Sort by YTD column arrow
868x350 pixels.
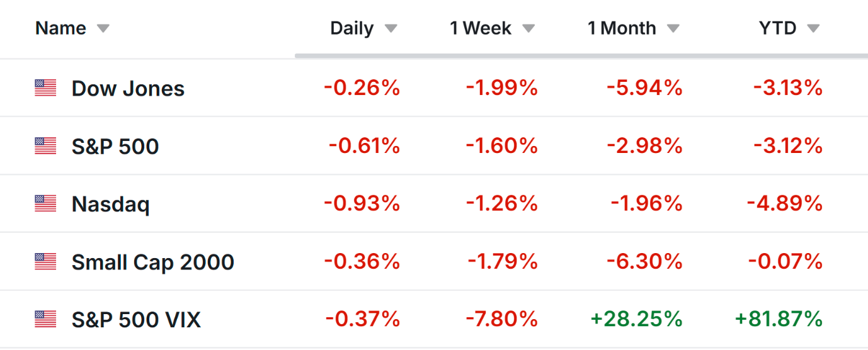point(813,29)
